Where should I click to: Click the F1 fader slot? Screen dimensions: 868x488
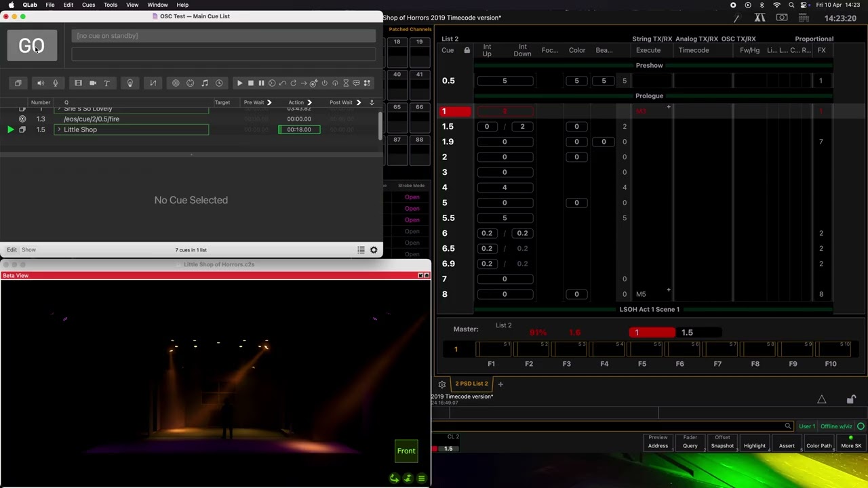(492, 349)
